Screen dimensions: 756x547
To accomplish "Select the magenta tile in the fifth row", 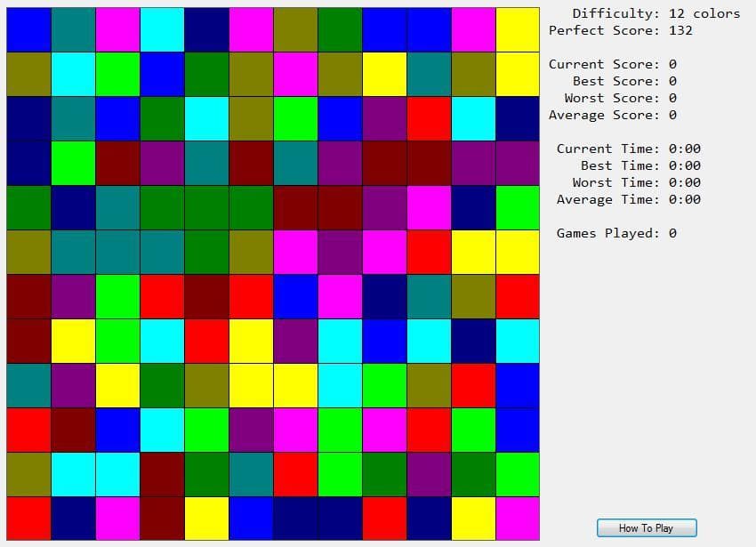I will click(429, 207).
